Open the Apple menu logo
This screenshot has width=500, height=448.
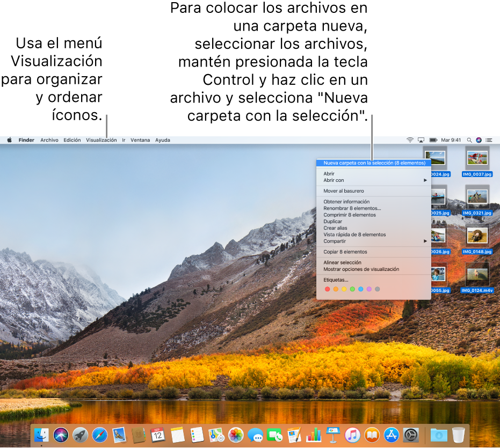pos(10,140)
